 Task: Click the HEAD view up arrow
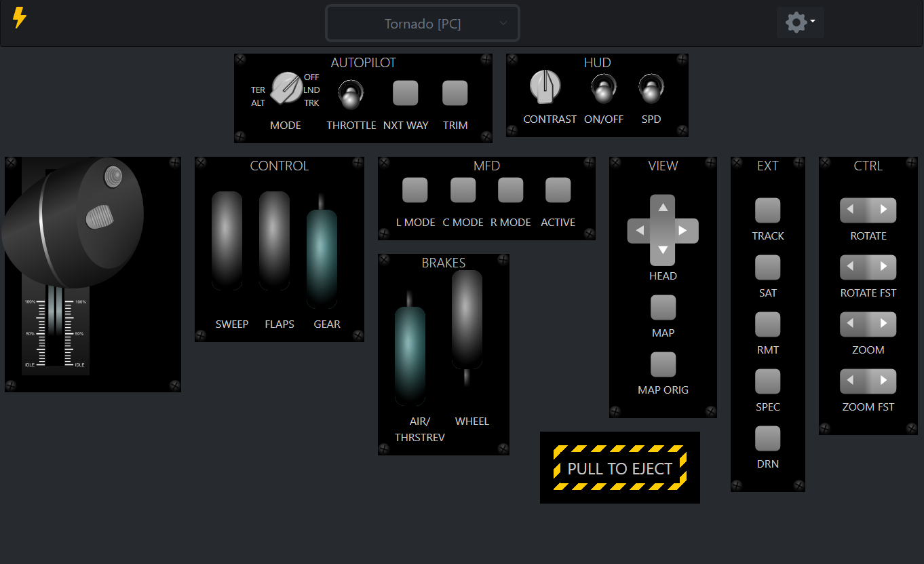[x=663, y=207]
